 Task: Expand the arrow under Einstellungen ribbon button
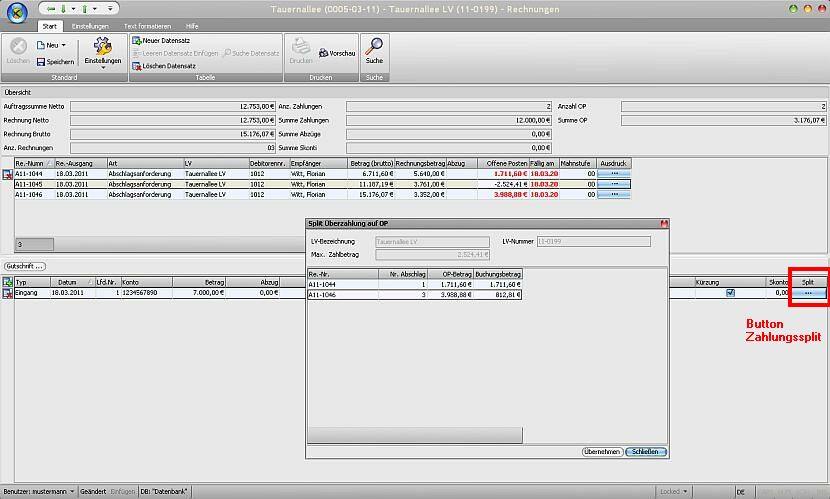point(103,68)
